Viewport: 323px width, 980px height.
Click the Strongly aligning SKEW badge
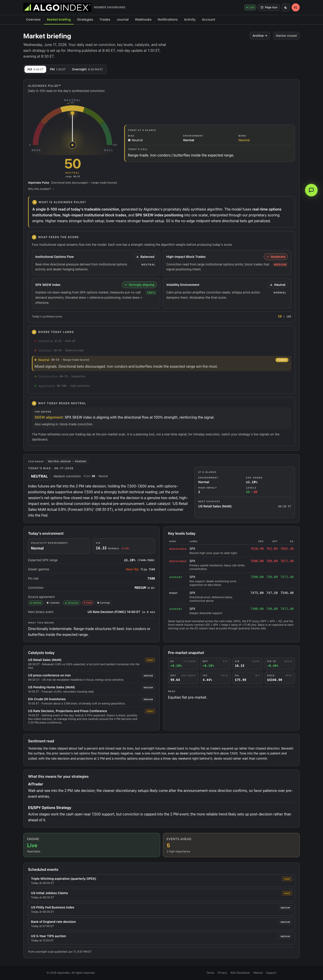pos(139,285)
